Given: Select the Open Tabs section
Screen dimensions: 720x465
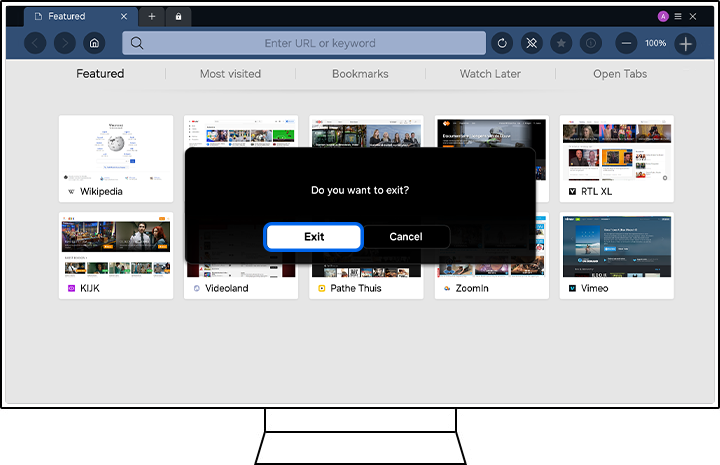Looking at the screenshot, I should pos(620,74).
